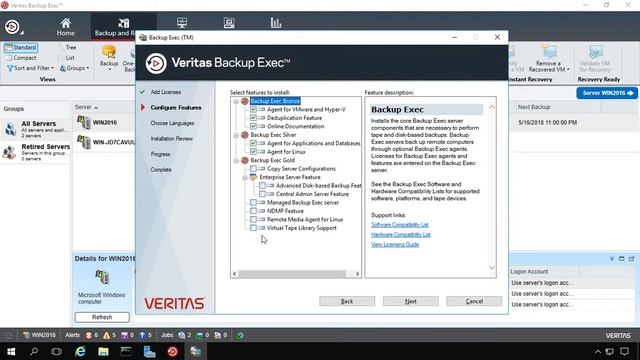
Task: Click the Backup Exec round logo button
Action: point(12,27)
